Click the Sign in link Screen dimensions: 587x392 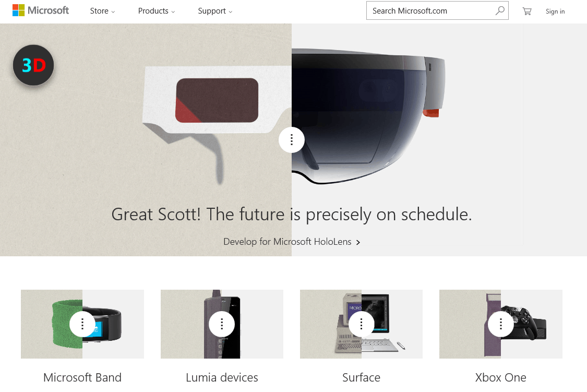[x=555, y=11]
